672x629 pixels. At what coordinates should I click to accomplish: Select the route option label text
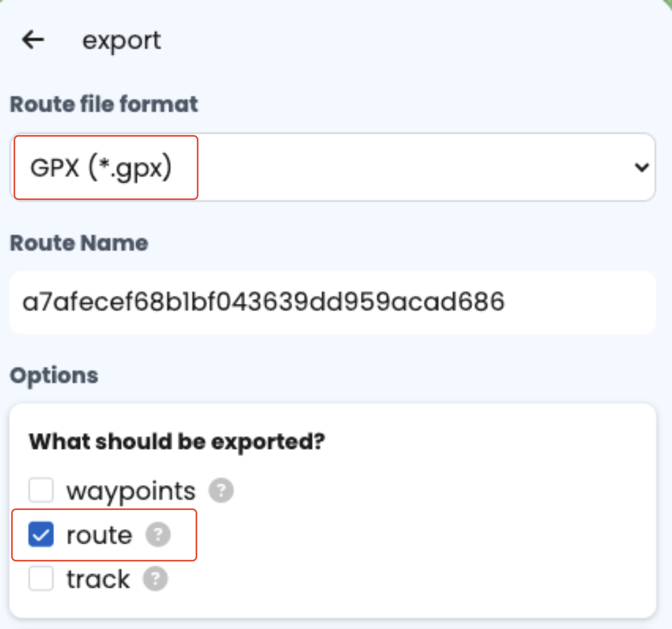pyautogui.click(x=99, y=535)
